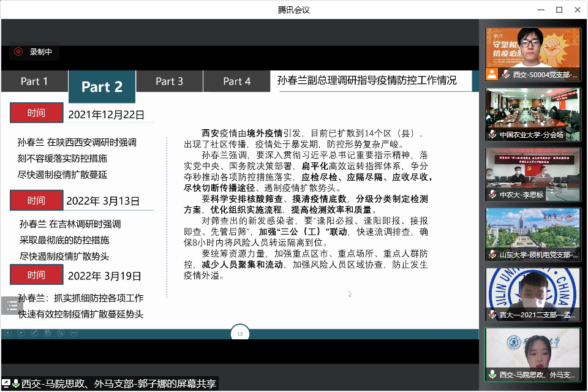588x392 pixels.
Task: Select the Part 3 tab on slide
Action: click(169, 81)
